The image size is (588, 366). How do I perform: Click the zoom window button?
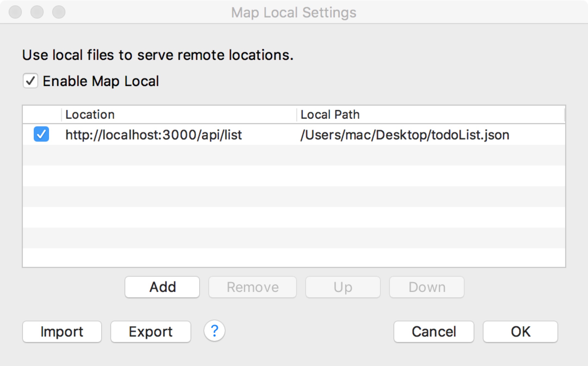[x=59, y=12]
